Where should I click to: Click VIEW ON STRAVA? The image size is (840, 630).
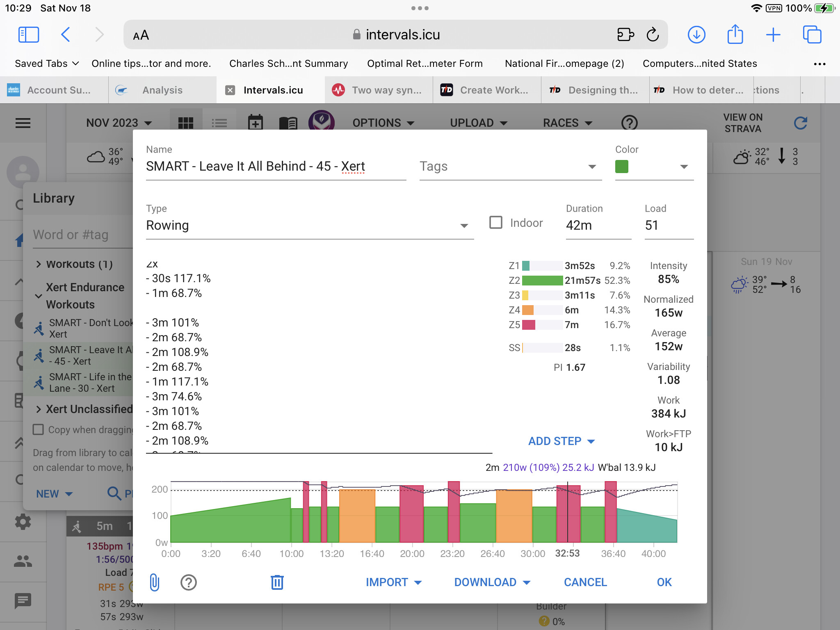pyautogui.click(x=743, y=123)
